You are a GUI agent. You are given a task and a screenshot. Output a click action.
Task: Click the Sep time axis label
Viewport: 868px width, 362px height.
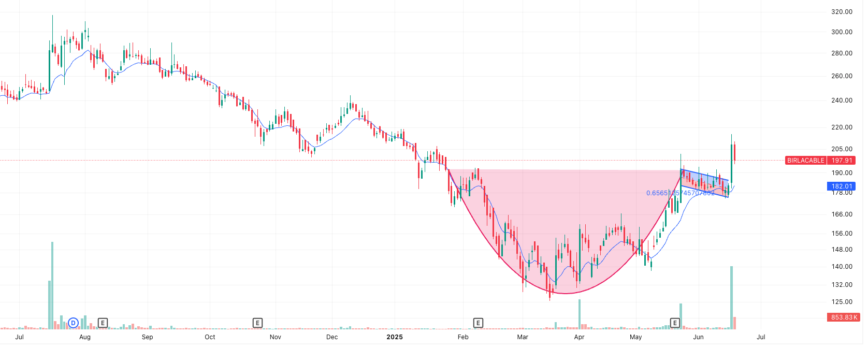(x=148, y=337)
